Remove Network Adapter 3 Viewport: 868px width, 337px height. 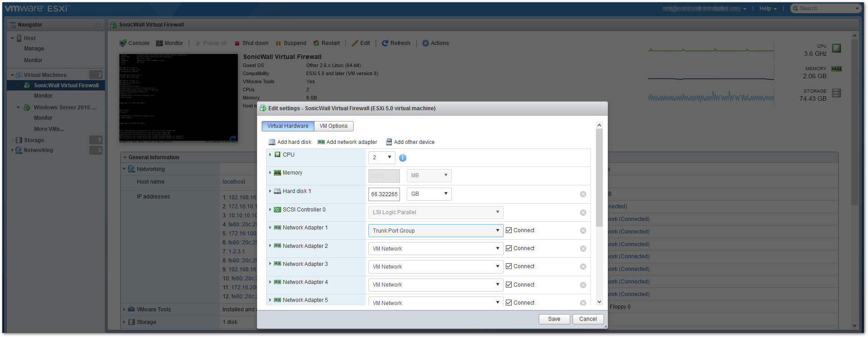tap(583, 266)
